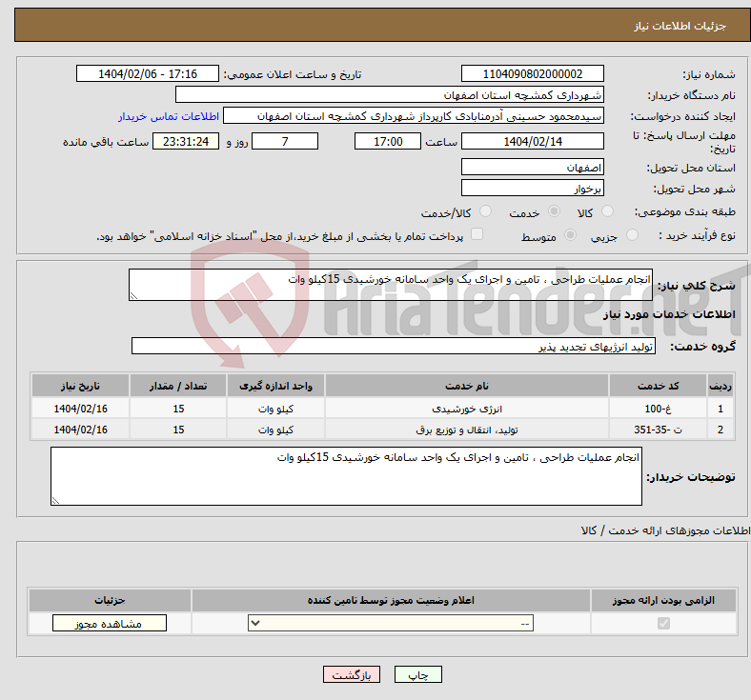The image size is (751, 700).
Task: Click the مشاهده مجوز button
Action: coord(109,623)
